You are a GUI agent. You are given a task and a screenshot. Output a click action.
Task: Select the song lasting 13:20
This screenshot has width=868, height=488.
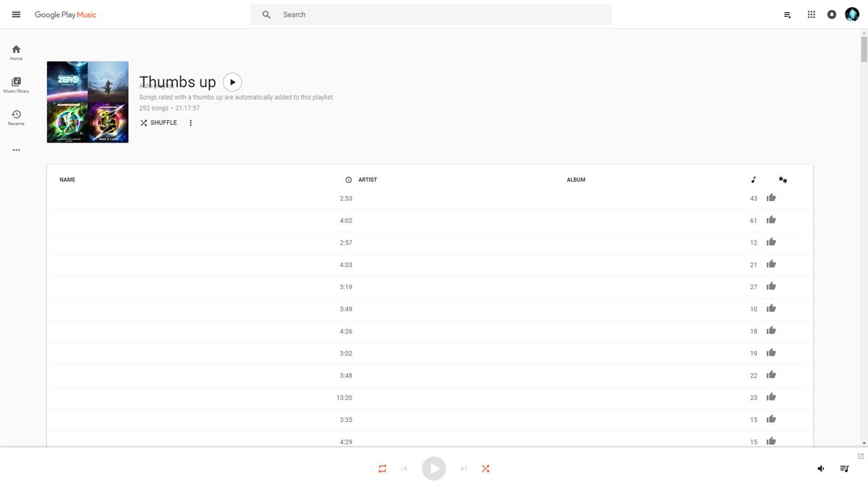pyautogui.click(x=430, y=398)
